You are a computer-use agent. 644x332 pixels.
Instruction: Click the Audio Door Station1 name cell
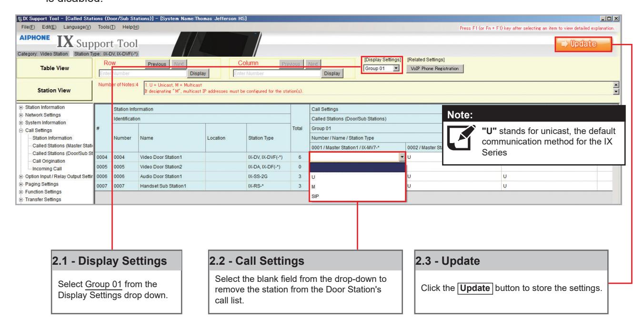tap(171, 177)
